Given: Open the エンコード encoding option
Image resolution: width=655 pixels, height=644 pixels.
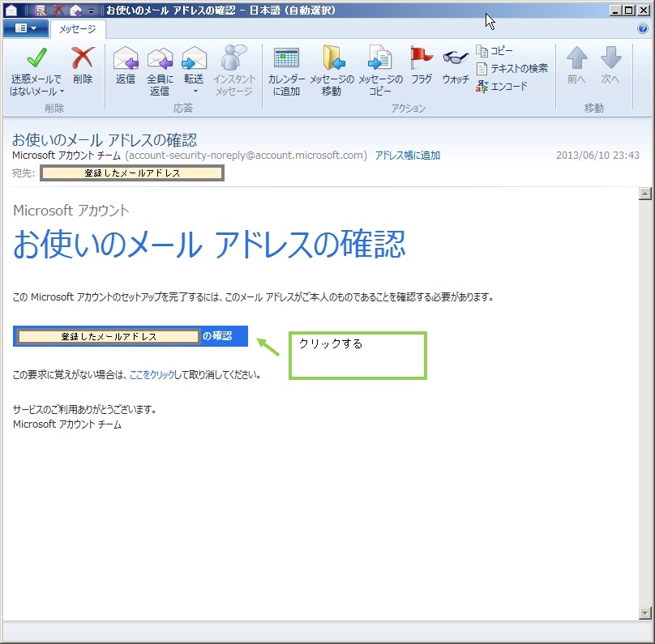Looking at the screenshot, I should [502, 87].
